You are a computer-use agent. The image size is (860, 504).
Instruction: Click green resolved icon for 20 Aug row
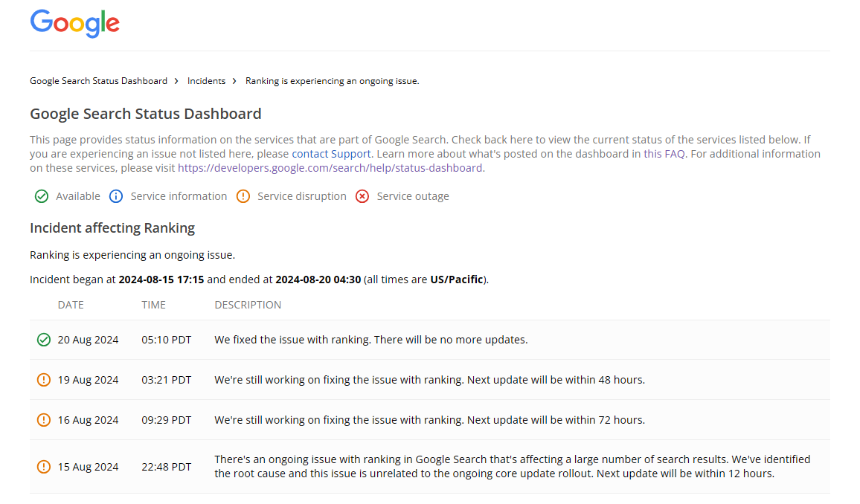click(x=44, y=340)
